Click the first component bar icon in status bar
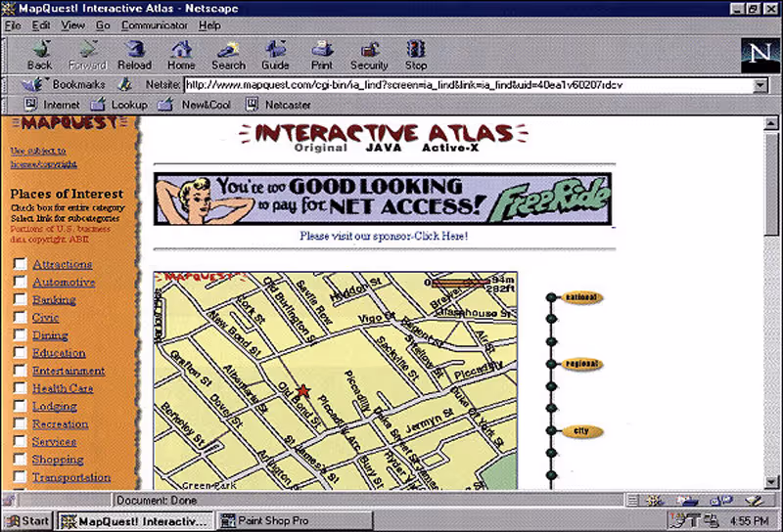 tap(654, 500)
